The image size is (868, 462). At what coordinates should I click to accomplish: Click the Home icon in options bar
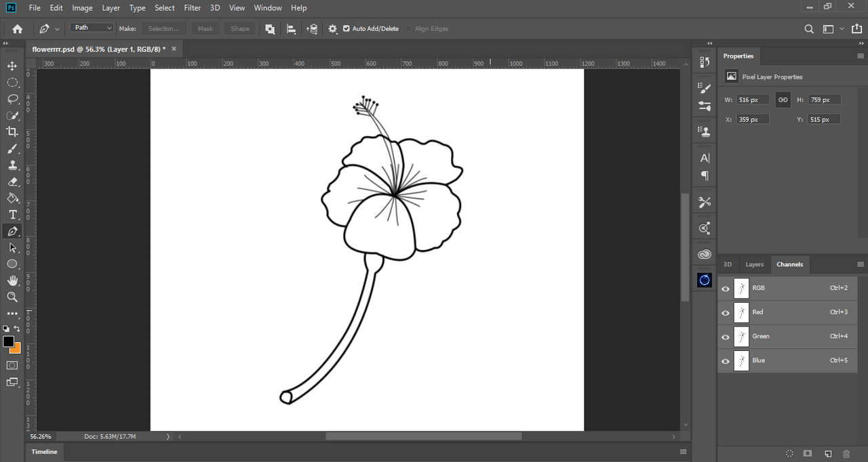coord(18,28)
